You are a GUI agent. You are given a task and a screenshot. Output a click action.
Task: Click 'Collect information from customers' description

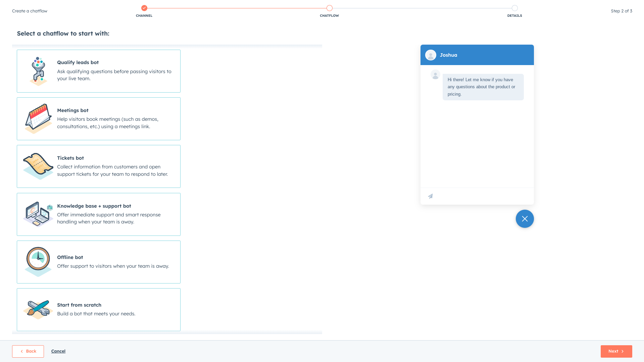112,170
